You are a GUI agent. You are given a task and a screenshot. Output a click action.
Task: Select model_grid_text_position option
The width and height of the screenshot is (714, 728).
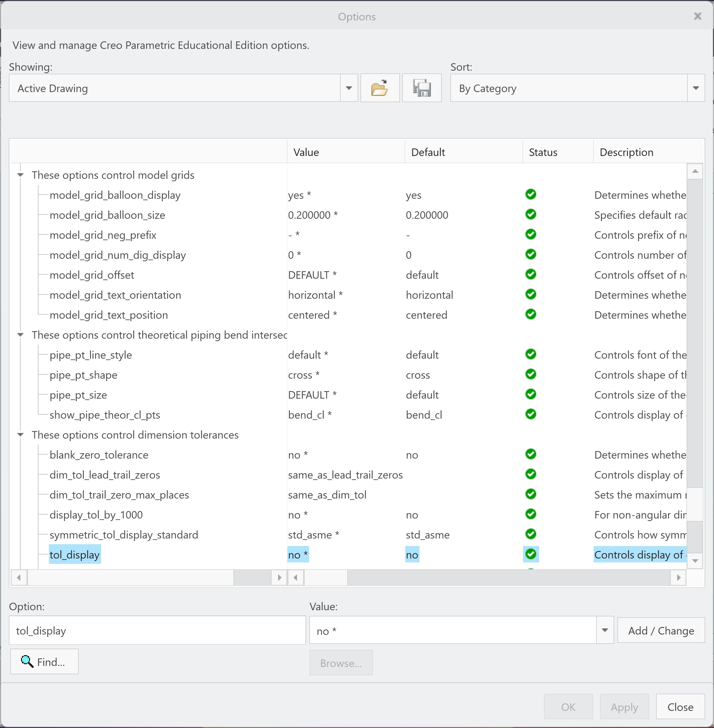(109, 315)
